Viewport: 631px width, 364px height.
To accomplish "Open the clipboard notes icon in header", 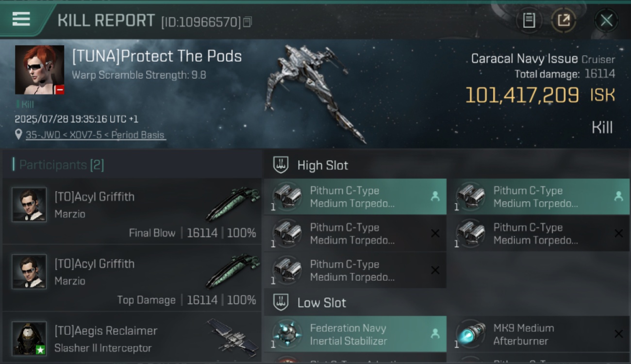I will (529, 20).
